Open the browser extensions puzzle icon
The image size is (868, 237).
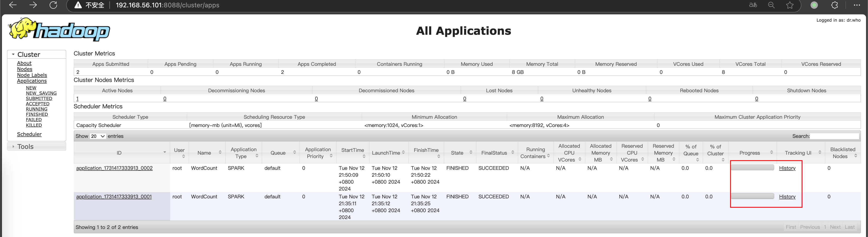coord(835,5)
